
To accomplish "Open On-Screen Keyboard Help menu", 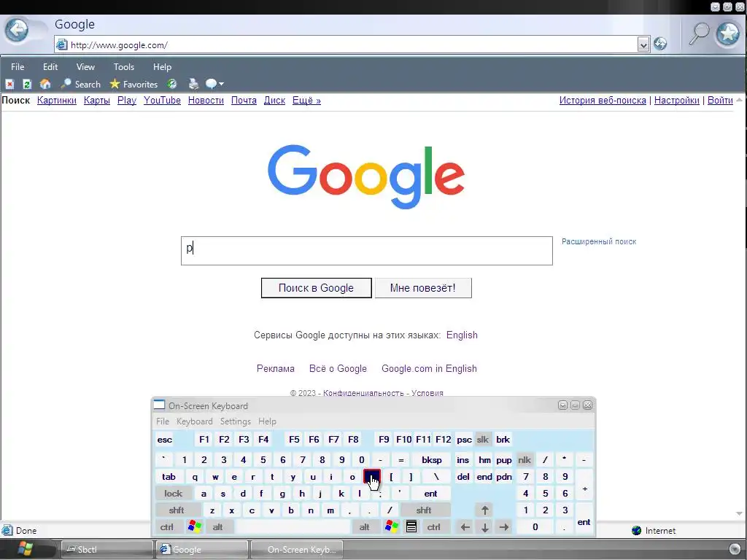I will (267, 421).
